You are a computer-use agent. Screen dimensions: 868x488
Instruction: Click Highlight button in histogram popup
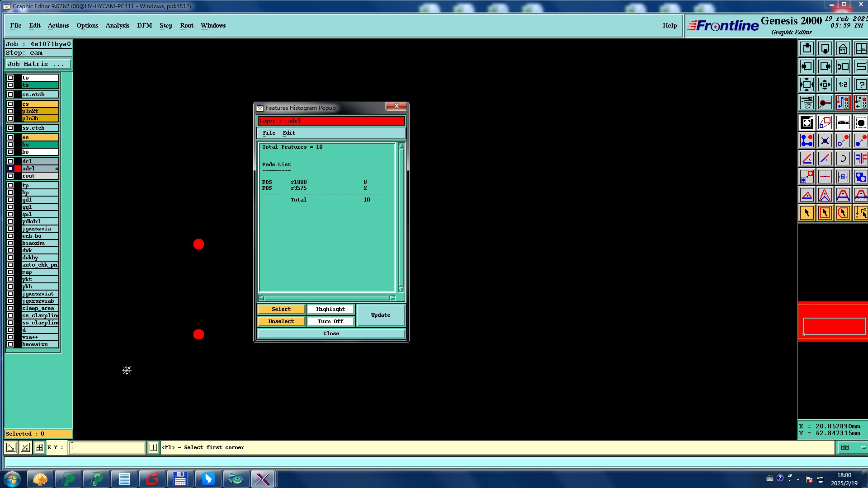click(330, 309)
